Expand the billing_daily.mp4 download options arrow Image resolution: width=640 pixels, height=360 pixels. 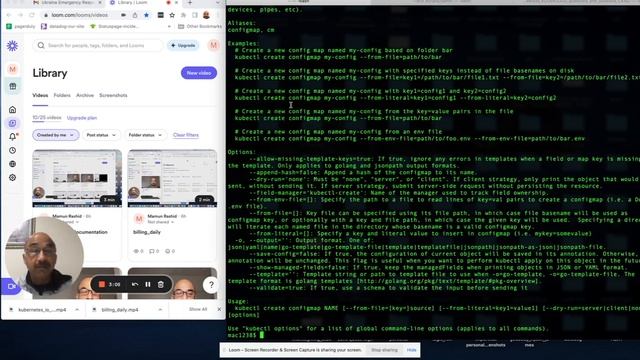(160, 310)
